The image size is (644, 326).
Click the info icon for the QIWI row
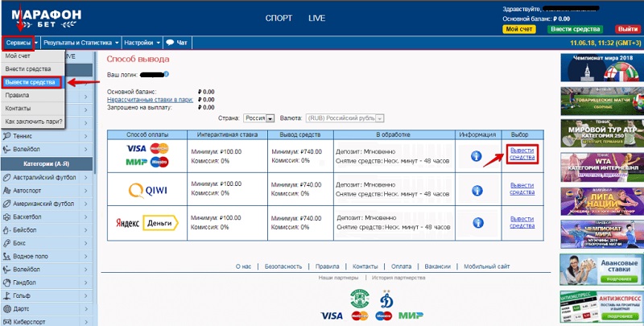click(x=477, y=190)
